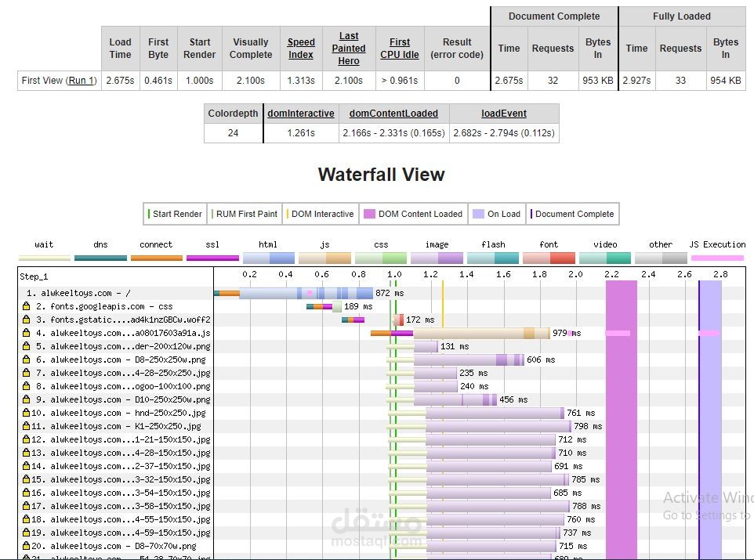Click the lock icon on request 4 js row
This screenshot has height=560, width=754.
click(26, 333)
